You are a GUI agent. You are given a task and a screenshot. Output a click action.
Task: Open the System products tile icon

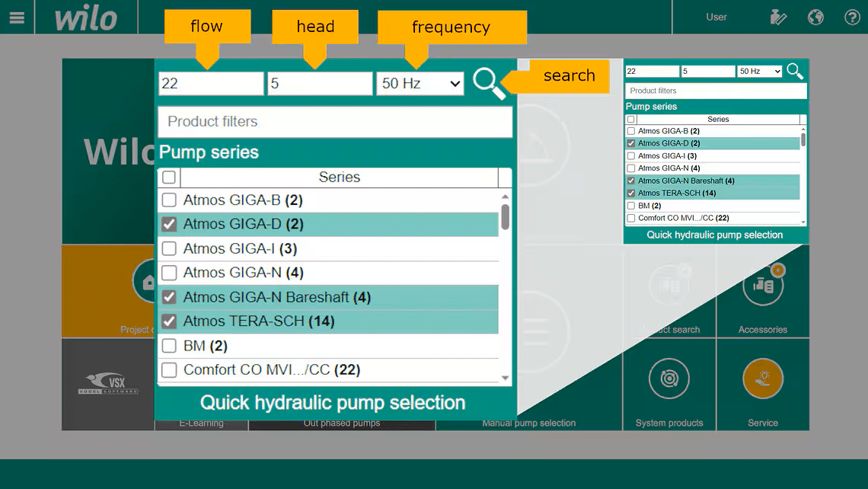[x=669, y=379]
